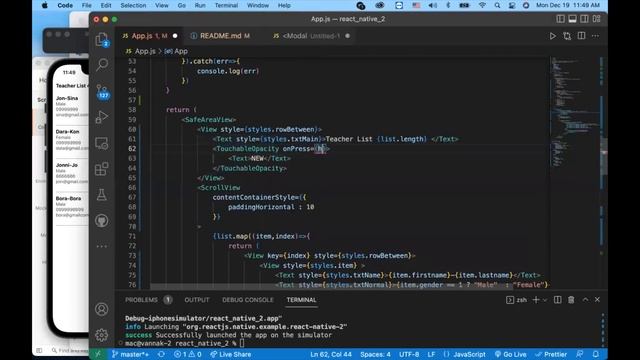The height and width of the screenshot is (360, 640).
Task: Open Source Control view with 127 badge
Action: (x=102, y=91)
